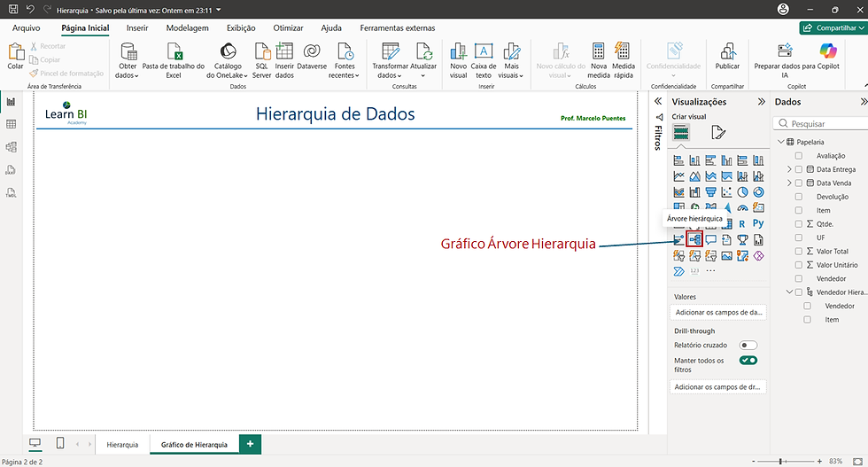The image size is (868, 467).
Task: Expand the Filtros pane with the chevrons
Action: pos(658,101)
